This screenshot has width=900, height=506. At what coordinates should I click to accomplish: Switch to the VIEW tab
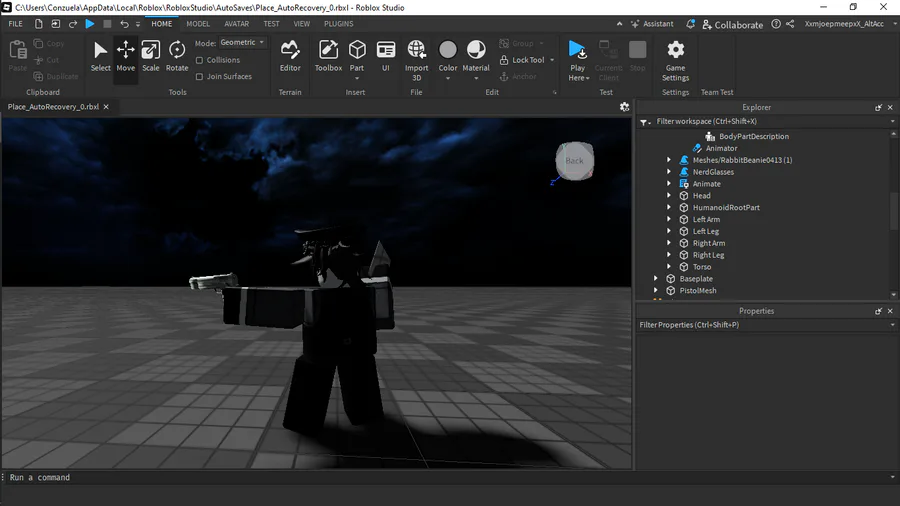point(302,24)
